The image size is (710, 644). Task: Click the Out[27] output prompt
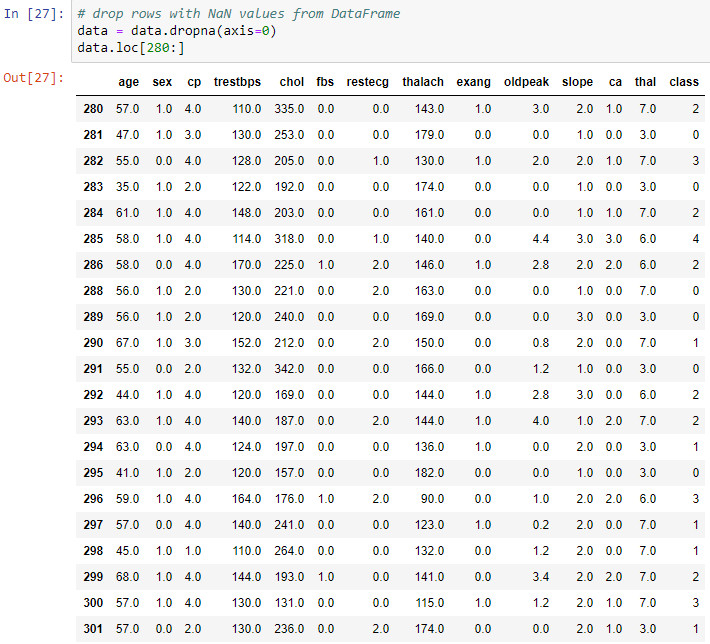coord(34,78)
